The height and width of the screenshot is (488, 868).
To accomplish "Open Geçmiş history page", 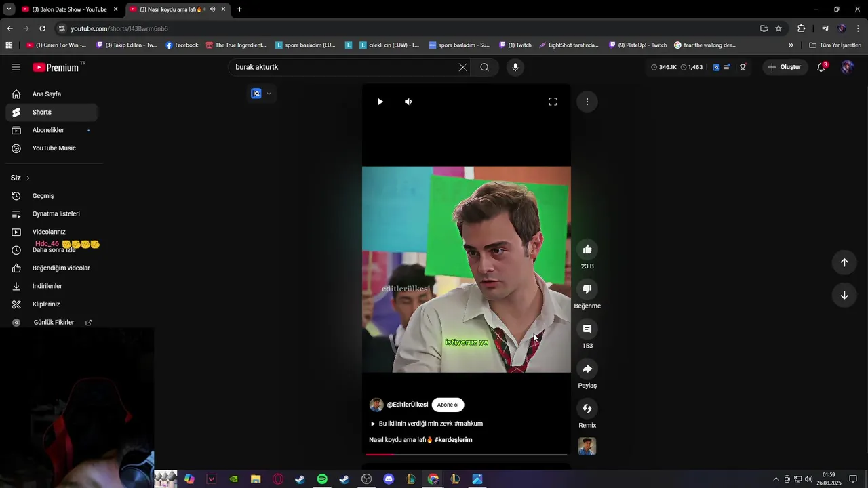I will pos(52,196).
